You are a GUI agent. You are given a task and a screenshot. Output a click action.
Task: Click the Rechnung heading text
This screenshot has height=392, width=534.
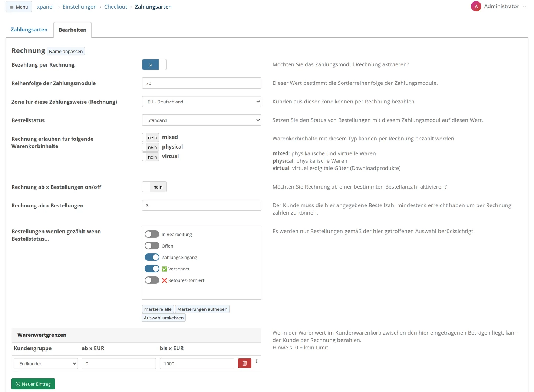coord(28,51)
